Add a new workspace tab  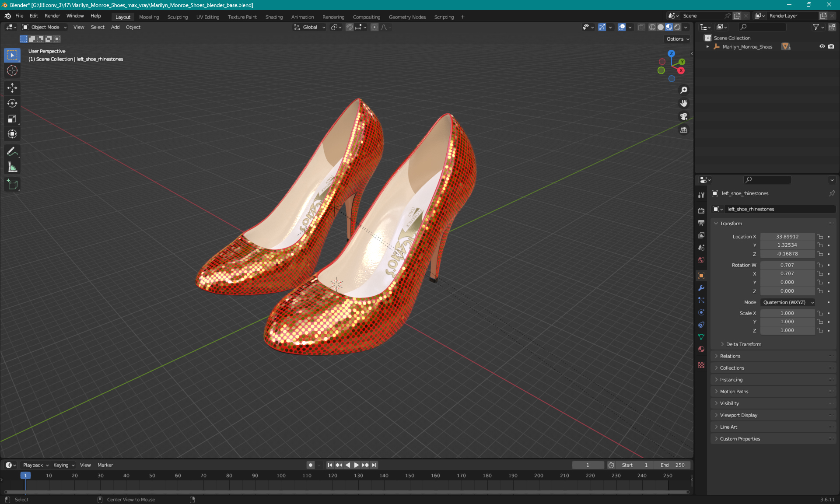point(462,17)
